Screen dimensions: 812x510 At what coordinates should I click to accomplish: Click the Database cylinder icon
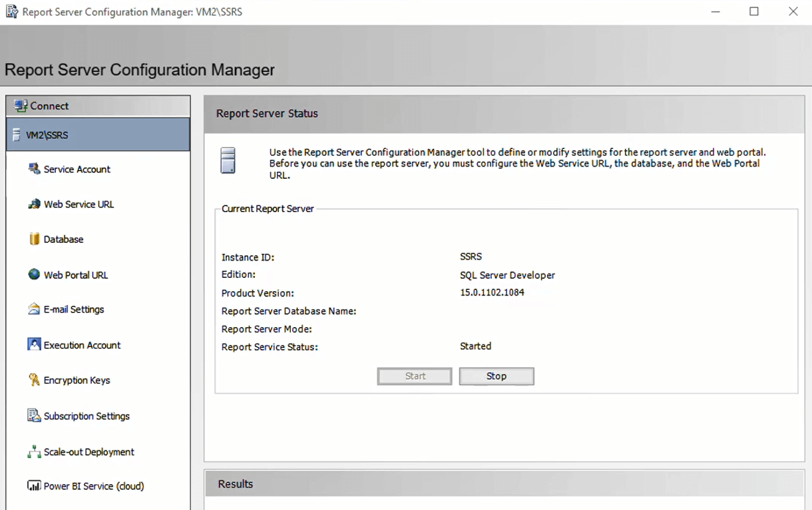34,239
